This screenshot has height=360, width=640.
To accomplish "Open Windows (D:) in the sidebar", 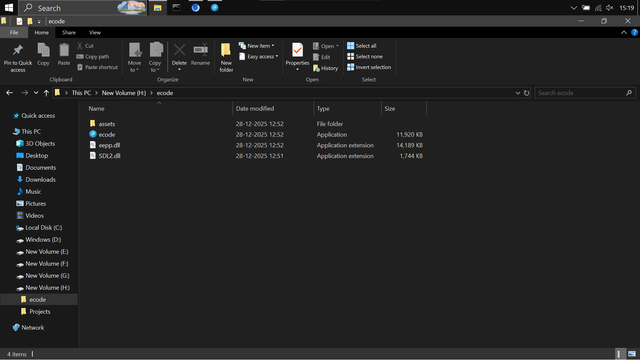I will (x=43, y=239).
